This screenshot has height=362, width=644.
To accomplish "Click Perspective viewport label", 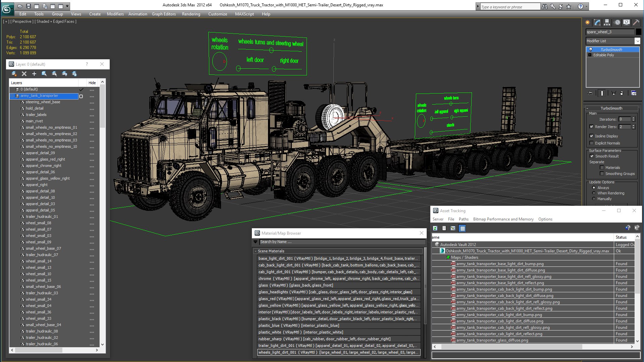I will pyautogui.click(x=22, y=21).
